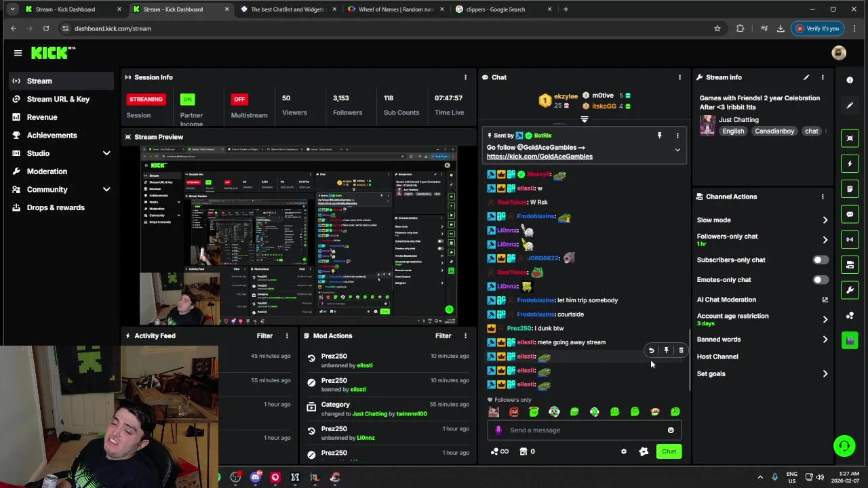Toggle the notes widget icon
This screenshot has height=488, width=868.
tap(850, 188)
